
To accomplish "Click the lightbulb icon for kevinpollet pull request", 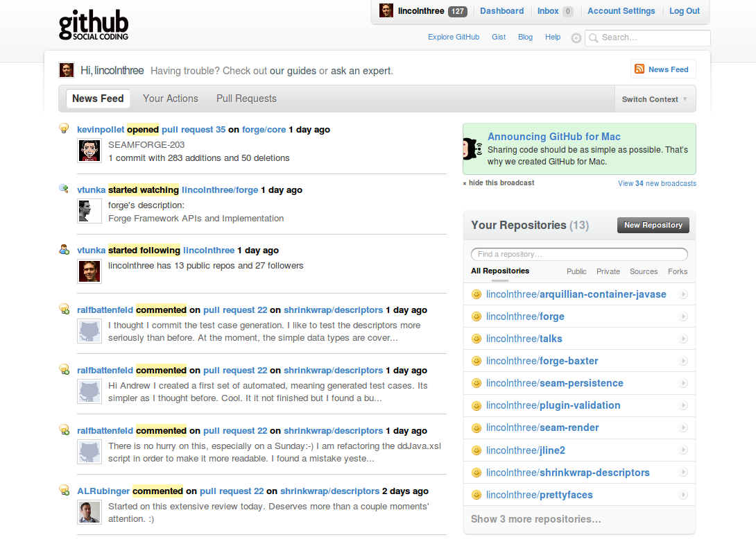I will (64, 128).
